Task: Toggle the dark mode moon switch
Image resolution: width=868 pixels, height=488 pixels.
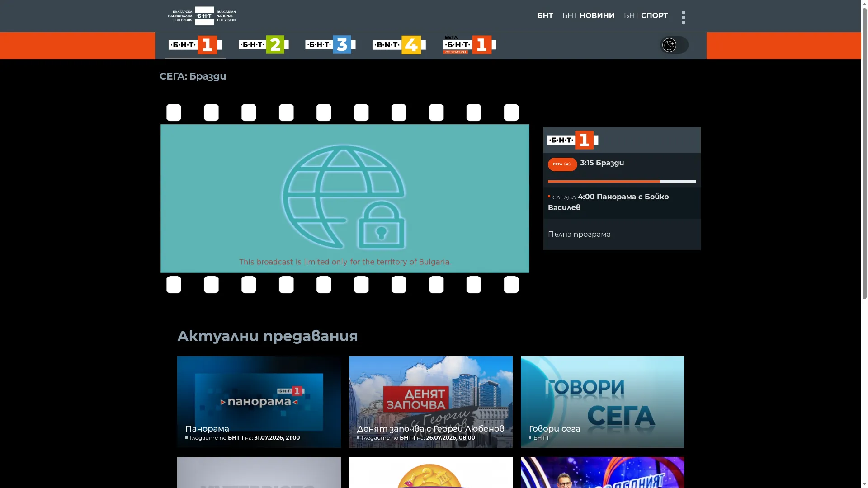Action: coord(674,45)
